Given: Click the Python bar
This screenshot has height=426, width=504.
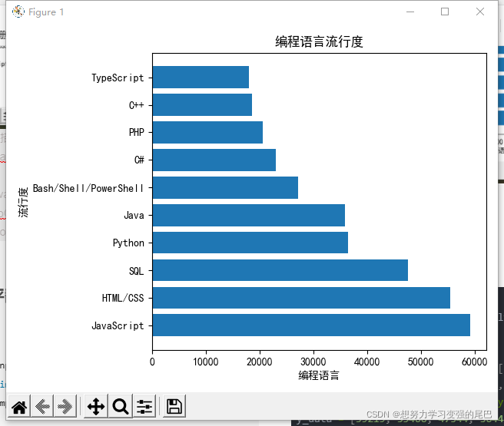Looking at the screenshot, I should tap(250, 243).
